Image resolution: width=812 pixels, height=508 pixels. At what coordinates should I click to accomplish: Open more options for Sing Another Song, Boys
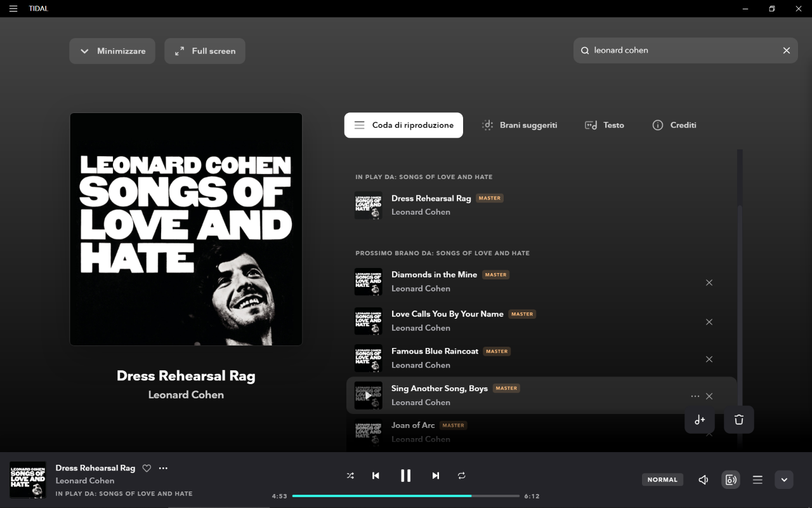coord(695,396)
